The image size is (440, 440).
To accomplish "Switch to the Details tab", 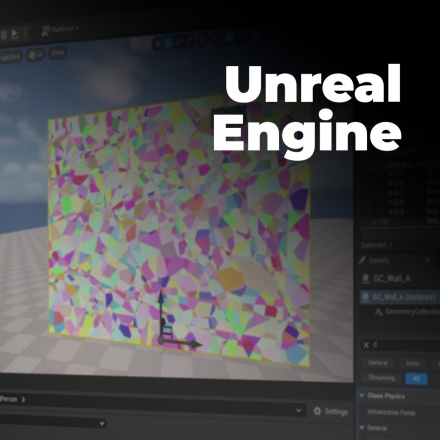I will pos(379,260).
